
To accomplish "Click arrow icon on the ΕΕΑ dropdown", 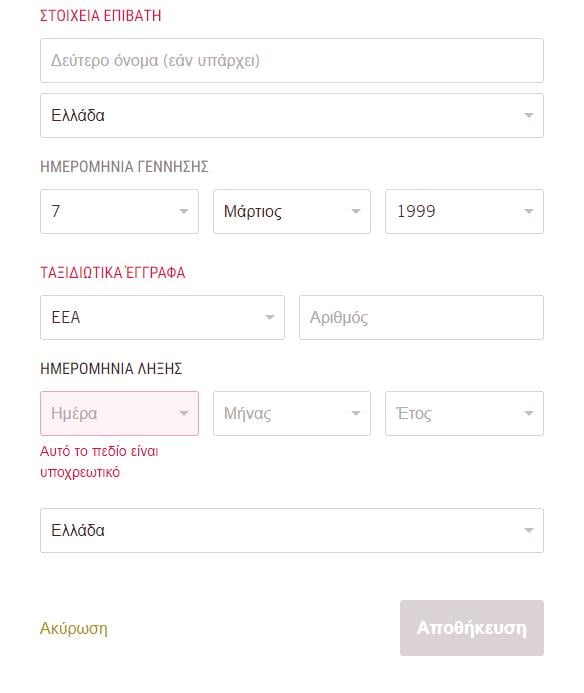I will (269, 317).
